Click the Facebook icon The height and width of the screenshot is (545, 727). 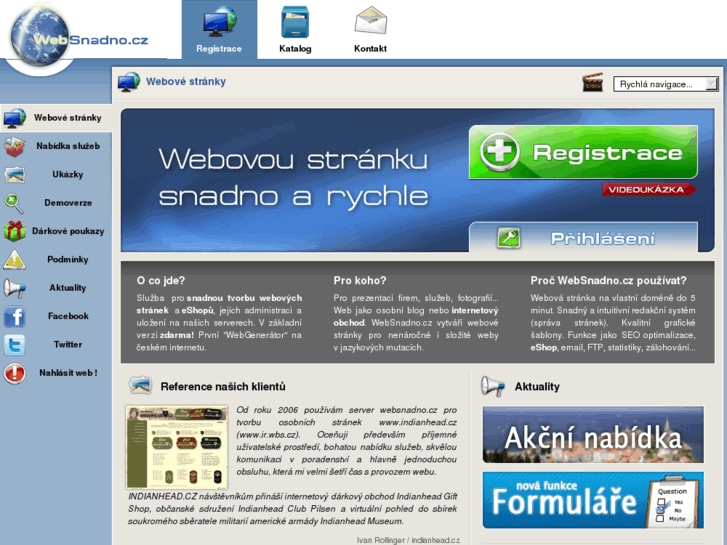(14, 317)
